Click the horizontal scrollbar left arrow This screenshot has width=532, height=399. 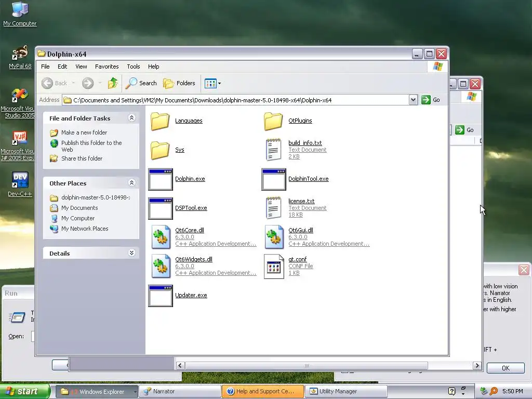click(x=180, y=365)
